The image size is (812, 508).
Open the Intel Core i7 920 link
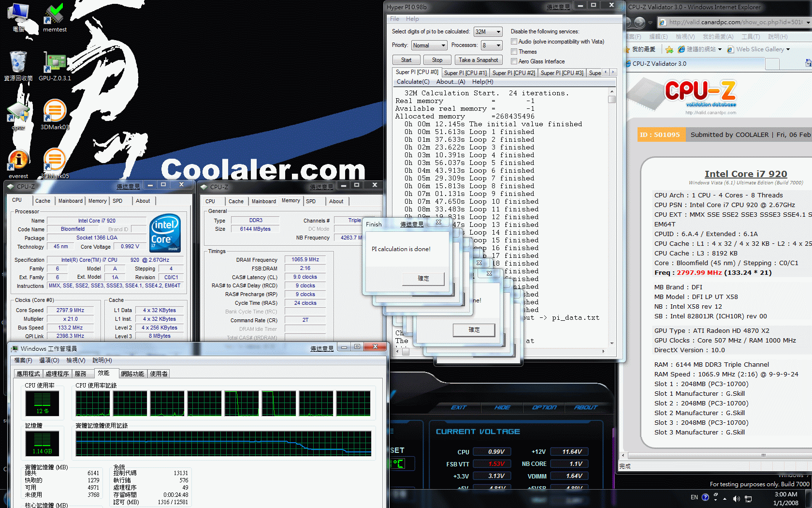click(746, 174)
